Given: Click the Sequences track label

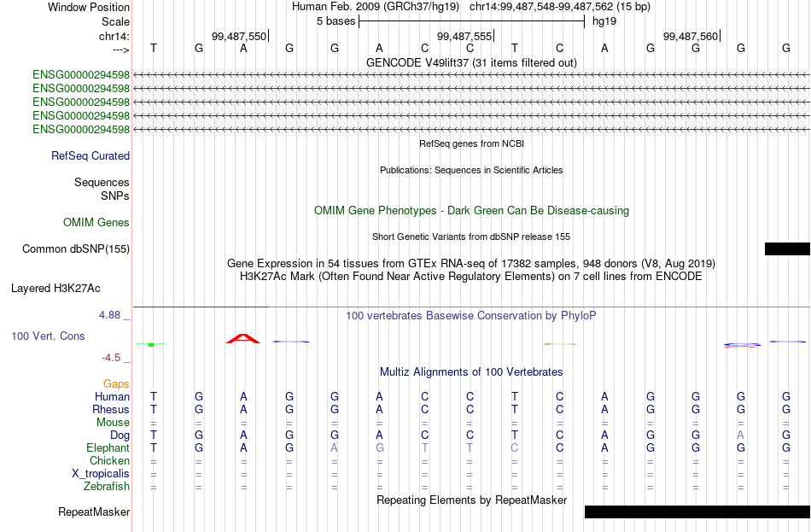Looking at the screenshot, I should pos(102,182).
